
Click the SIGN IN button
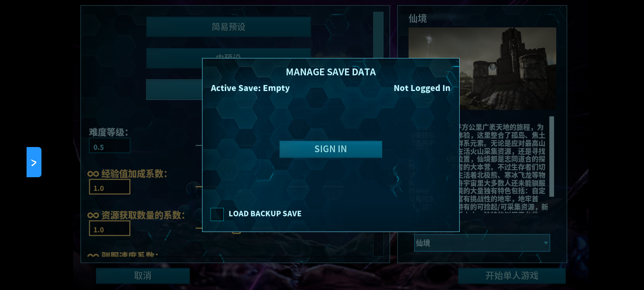330,149
